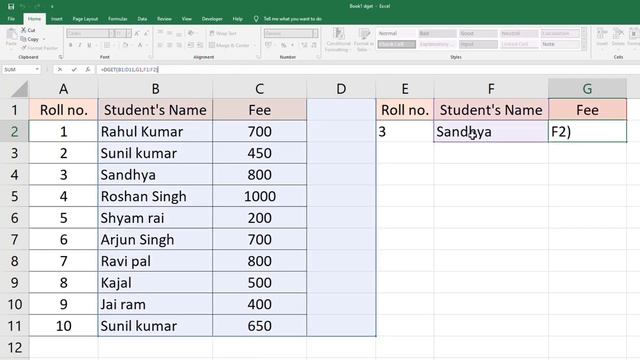
Task: Select row 5 header
Action: click(x=14, y=196)
